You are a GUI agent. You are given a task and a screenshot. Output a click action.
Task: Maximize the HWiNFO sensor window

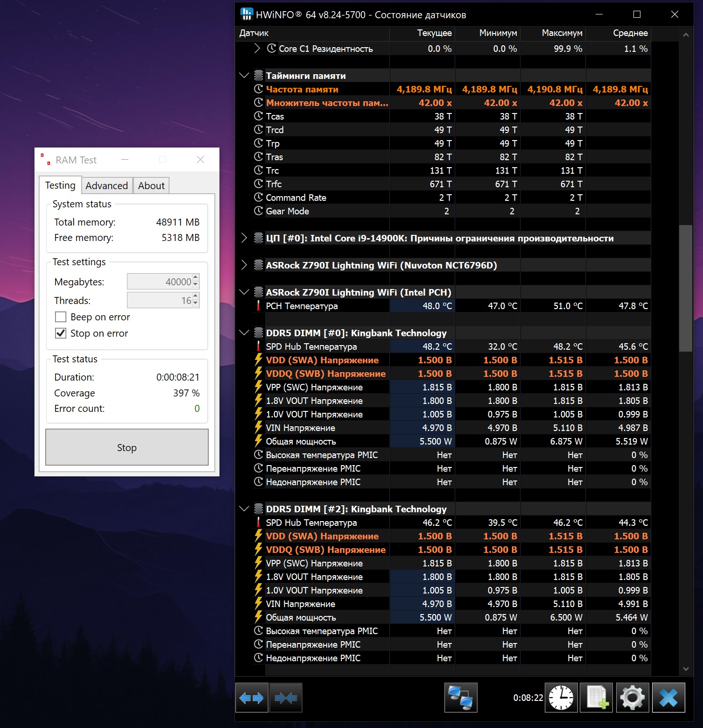click(x=637, y=14)
